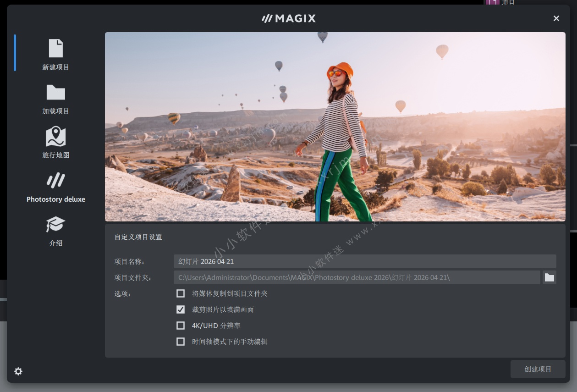Uncheck 裁剪照片以填满画面 option
Screen dimensions: 577x392
[181, 309]
